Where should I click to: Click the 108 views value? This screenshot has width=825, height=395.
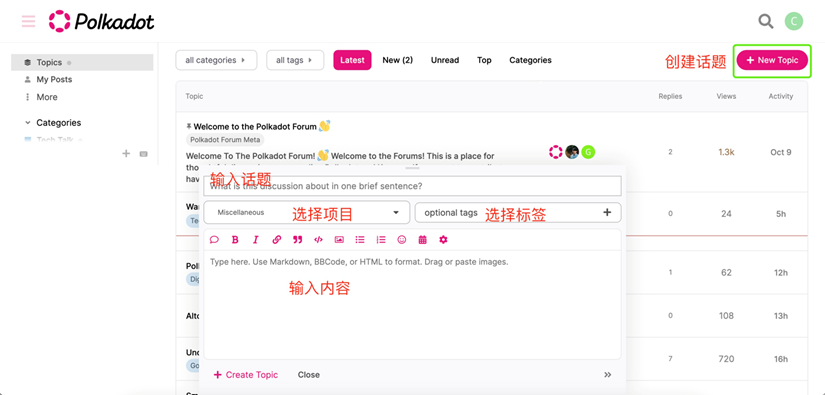pos(726,316)
